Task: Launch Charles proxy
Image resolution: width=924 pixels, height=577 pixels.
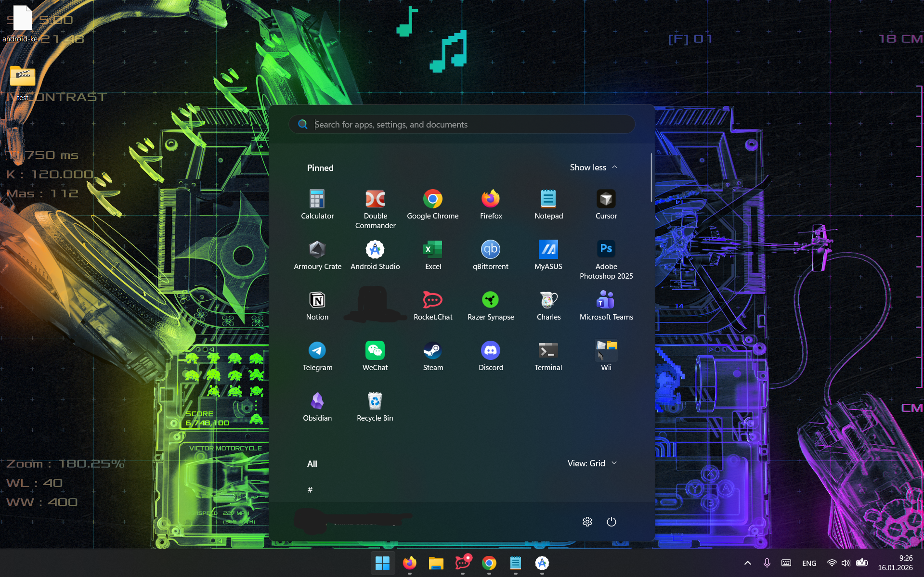Action: [548, 306]
